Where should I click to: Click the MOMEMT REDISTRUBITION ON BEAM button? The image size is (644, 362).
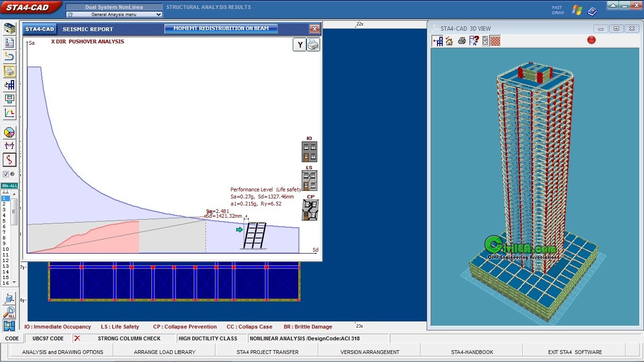point(221,29)
